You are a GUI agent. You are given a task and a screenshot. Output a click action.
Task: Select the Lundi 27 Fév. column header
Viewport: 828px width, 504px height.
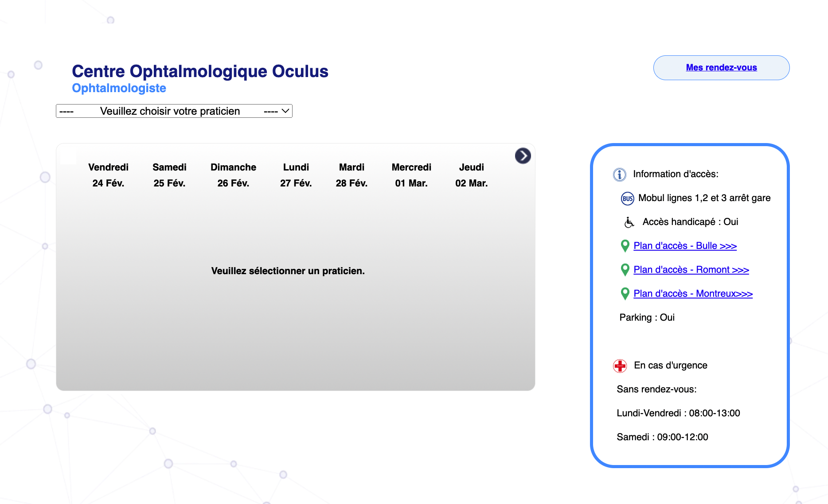coord(296,175)
